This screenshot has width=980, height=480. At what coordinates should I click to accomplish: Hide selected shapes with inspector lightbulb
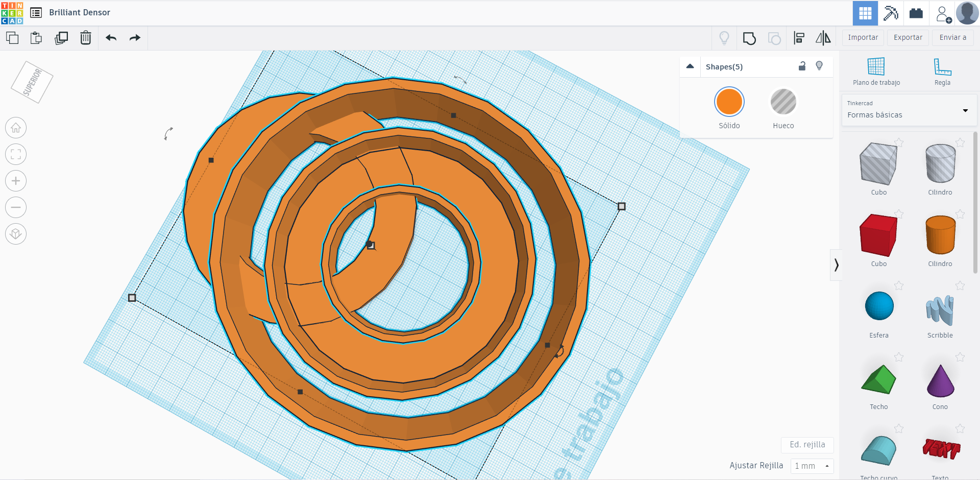click(x=819, y=66)
